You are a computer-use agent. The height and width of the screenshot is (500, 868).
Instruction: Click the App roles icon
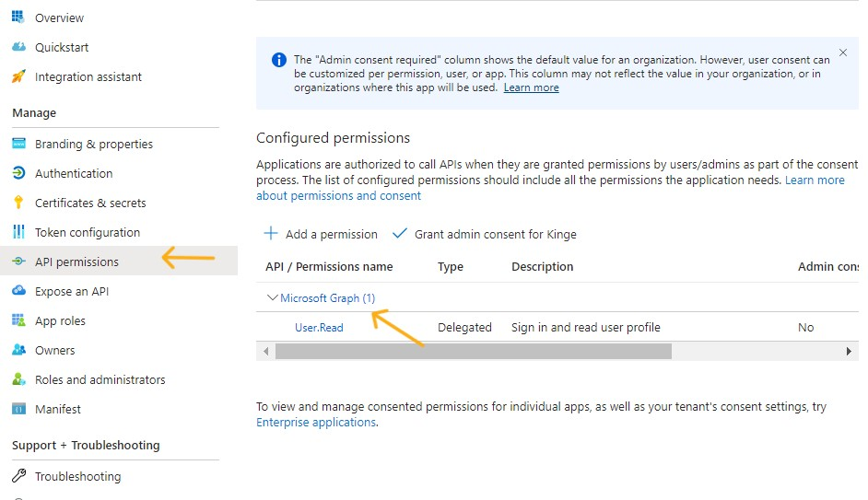[x=18, y=320]
